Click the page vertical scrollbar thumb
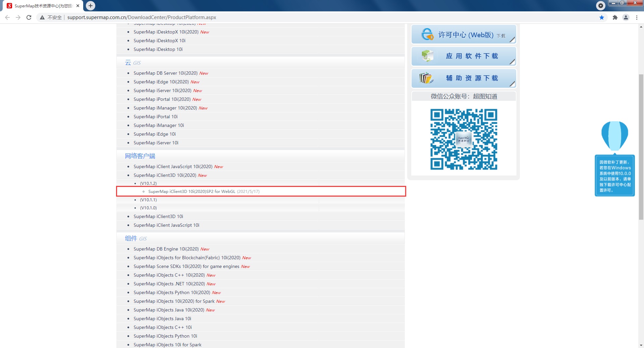Viewport: 644px width, 348px height. [x=641, y=147]
